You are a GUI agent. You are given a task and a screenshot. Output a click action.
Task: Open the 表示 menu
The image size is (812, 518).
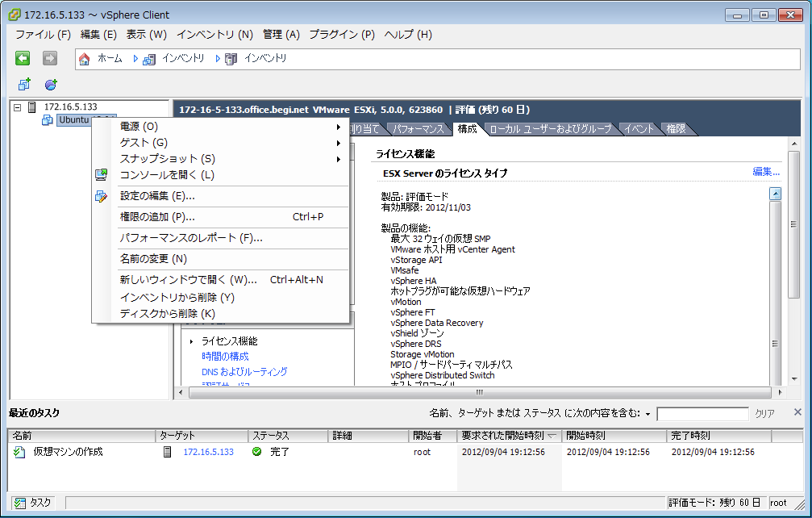(147, 34)
